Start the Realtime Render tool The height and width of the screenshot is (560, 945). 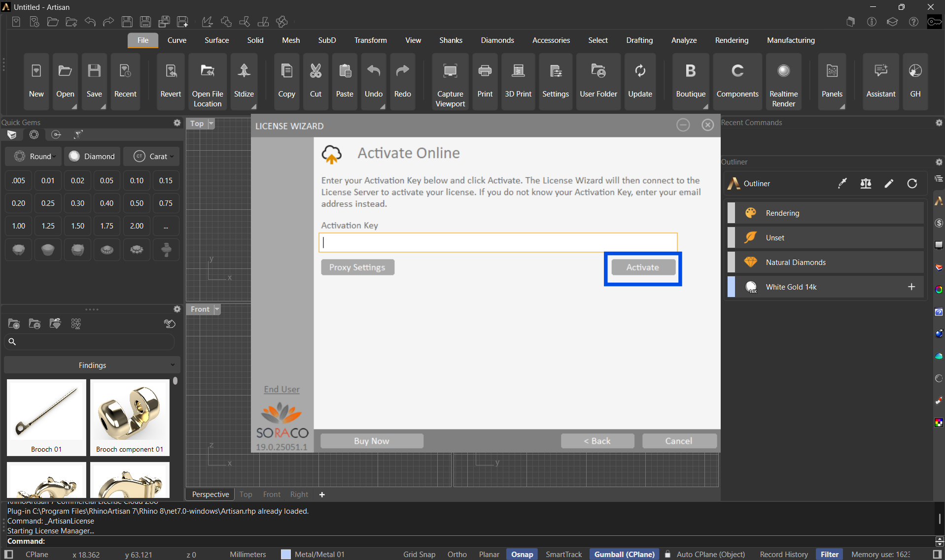[x=783, y=81]
